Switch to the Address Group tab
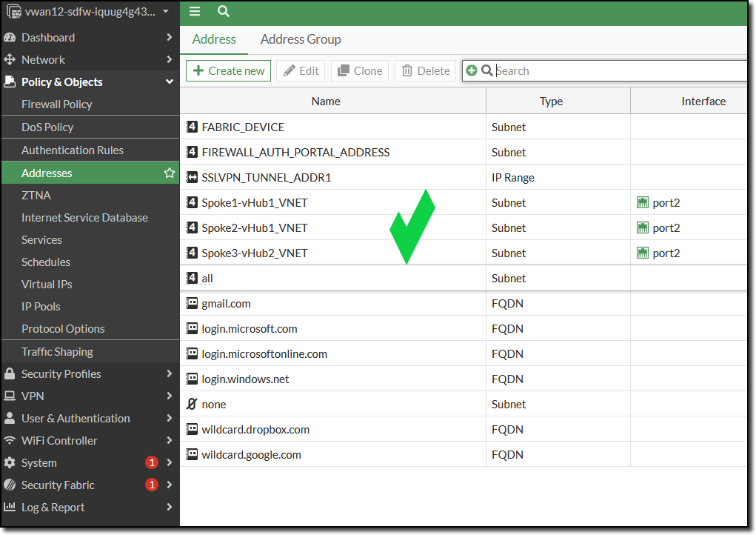 click(301, 39)
